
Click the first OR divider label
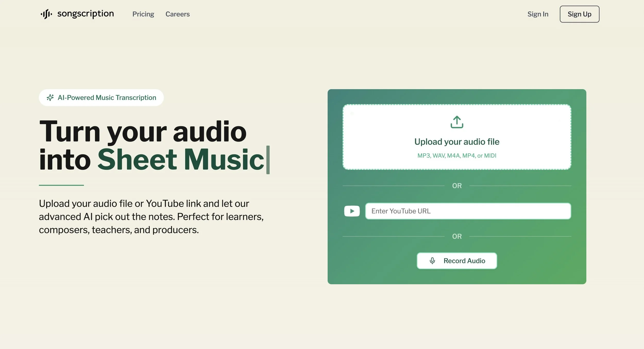coord(457,186)
